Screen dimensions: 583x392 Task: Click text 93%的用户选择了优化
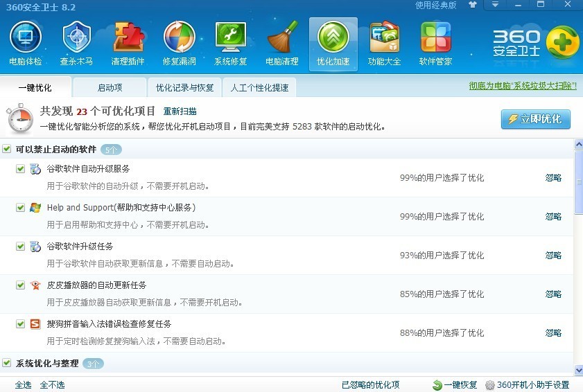pyautogui.click(x=442, y=256)
